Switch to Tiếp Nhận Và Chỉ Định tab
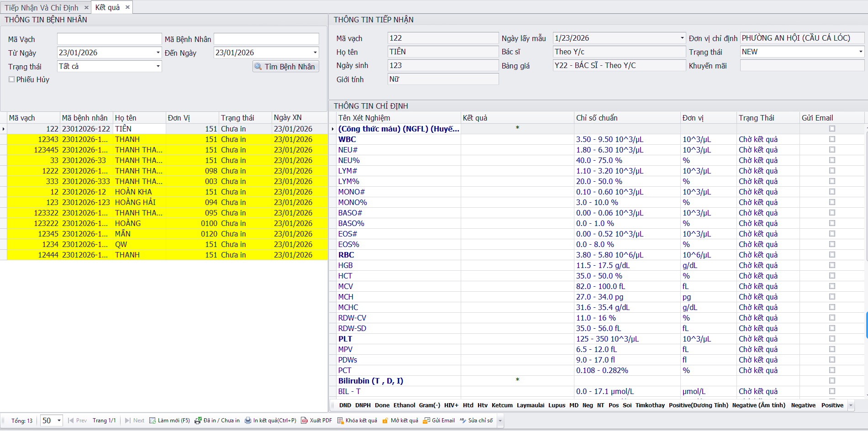The width and height of the screenshot is (868, 431). (42, 8)
